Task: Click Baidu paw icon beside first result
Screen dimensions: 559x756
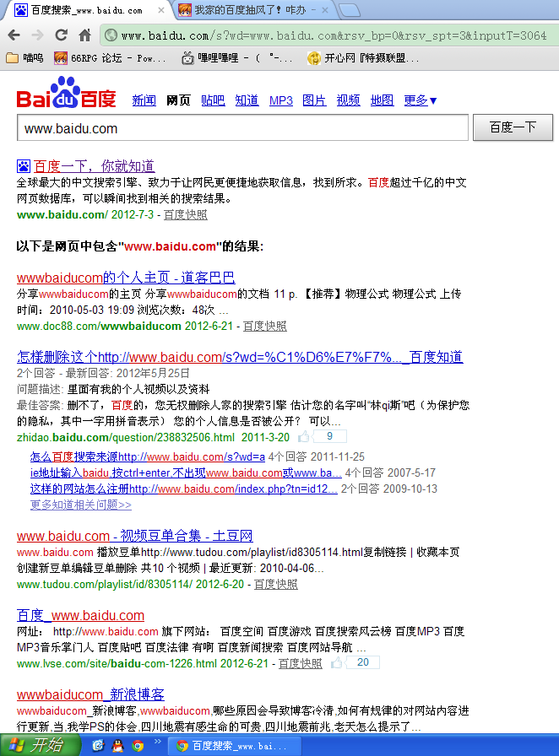Action: click(23, 166)
